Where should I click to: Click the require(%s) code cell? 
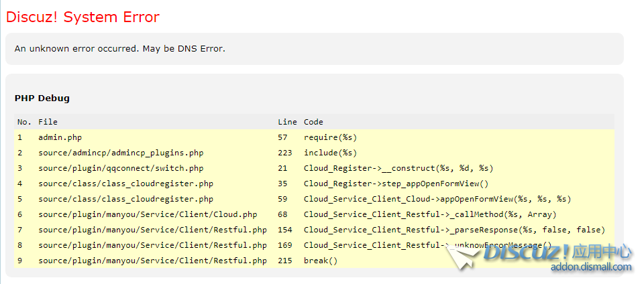(330, 137)
